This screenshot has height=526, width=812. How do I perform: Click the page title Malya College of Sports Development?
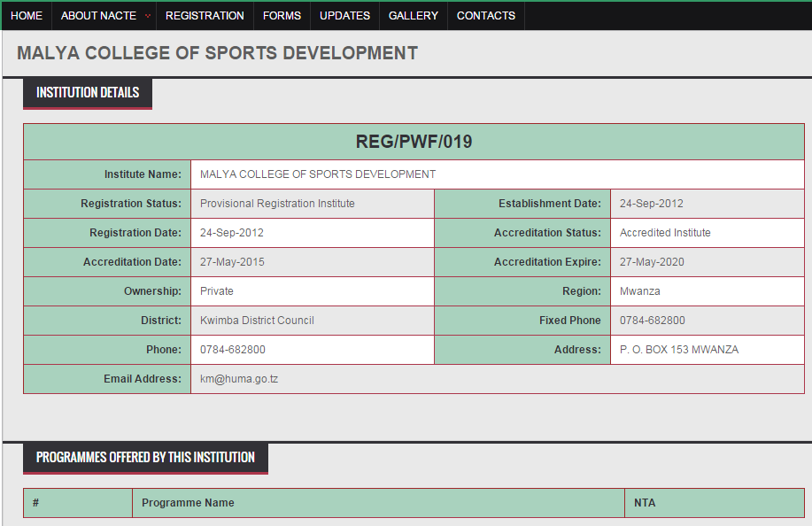pos(217,53)
